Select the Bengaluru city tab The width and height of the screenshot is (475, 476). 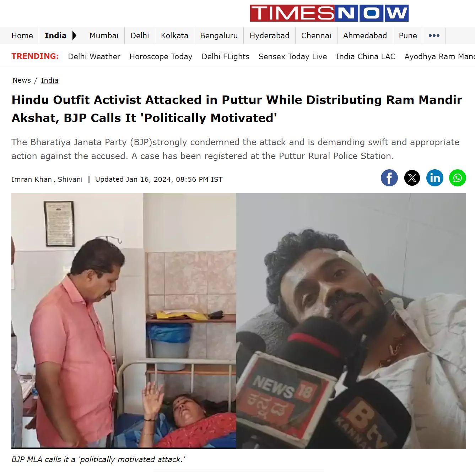(219, 35)
